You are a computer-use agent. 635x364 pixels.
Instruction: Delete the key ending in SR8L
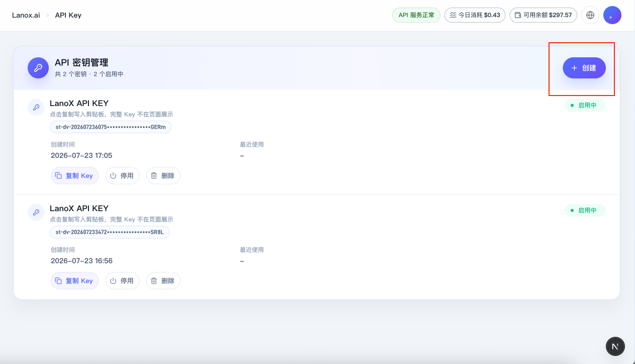(x=163, y=281)
